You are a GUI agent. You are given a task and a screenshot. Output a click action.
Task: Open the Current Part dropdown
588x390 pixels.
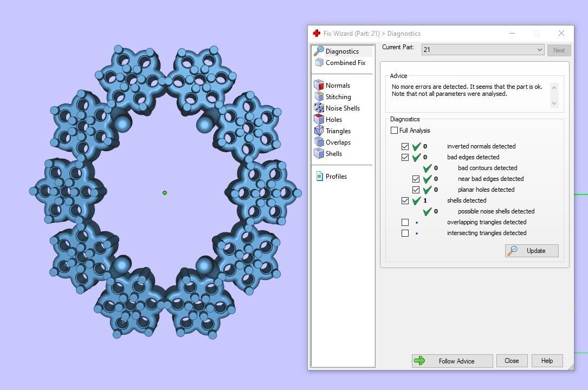point(483,49)
